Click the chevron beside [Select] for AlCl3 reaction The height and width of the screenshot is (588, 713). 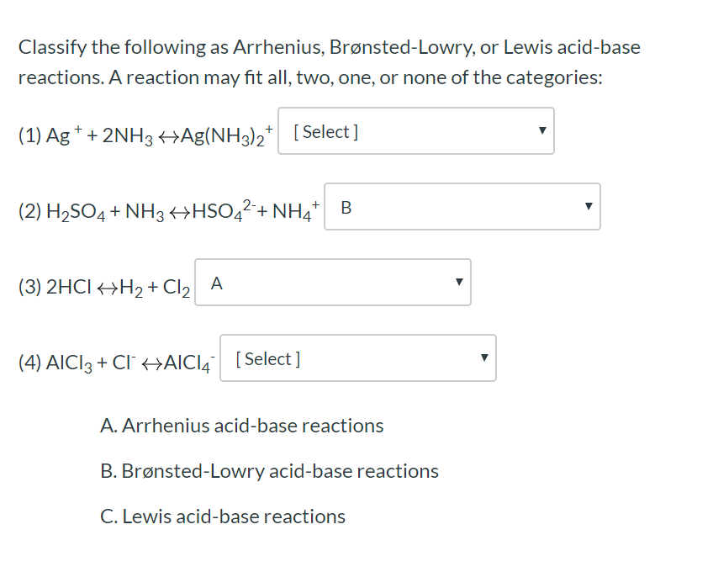pyautogui.click(x=483, y=358)
